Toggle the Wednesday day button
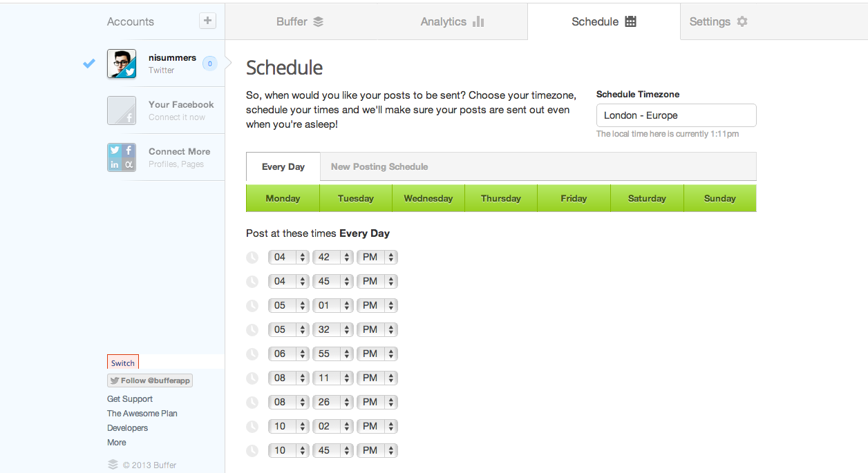 [x=428, y=198]
